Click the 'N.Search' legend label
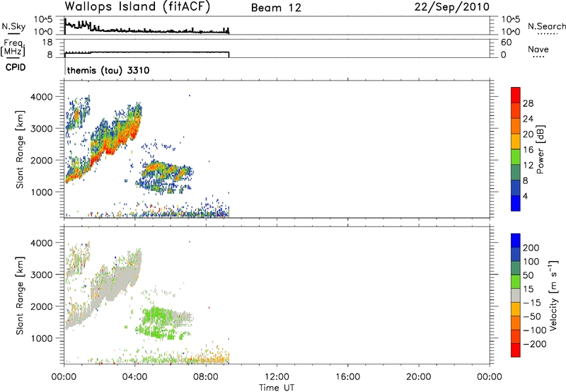 coord(547,26)
